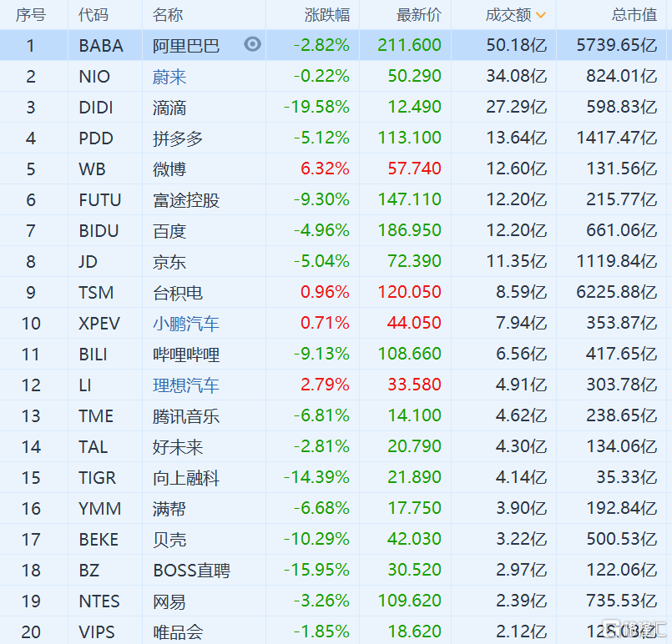This screenshot has width=672, height=644.
Task: Select the TME ticker code
Action: coord(96,415)
